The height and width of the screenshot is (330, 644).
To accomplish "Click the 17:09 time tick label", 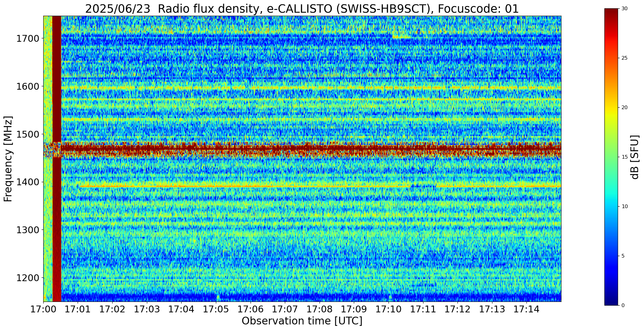I will (354, 309).
